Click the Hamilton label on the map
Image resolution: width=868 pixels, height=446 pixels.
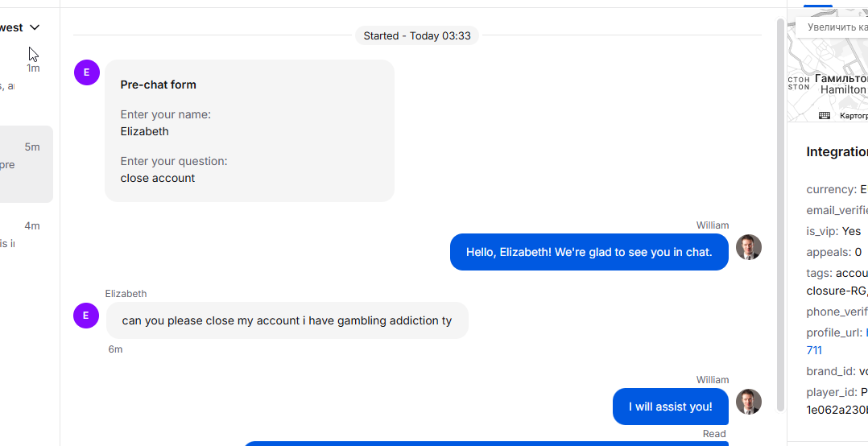844,89
